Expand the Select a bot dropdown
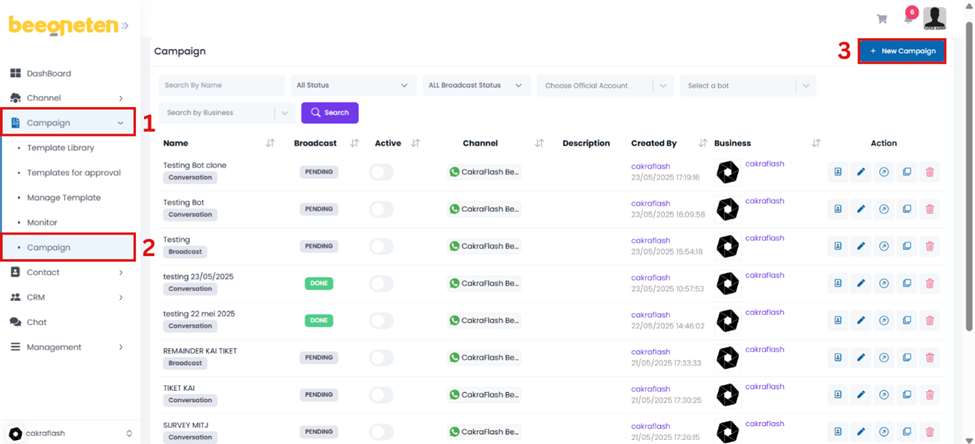This screenshot has width=975, height=444. click(747, 86)
